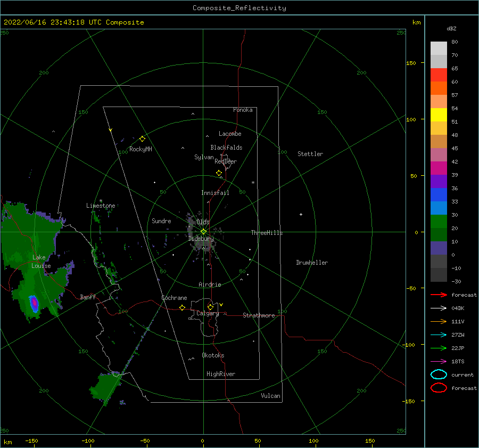The image size is (479, 448).
Task: Click the Okotoks label
Action: (213, 355)
